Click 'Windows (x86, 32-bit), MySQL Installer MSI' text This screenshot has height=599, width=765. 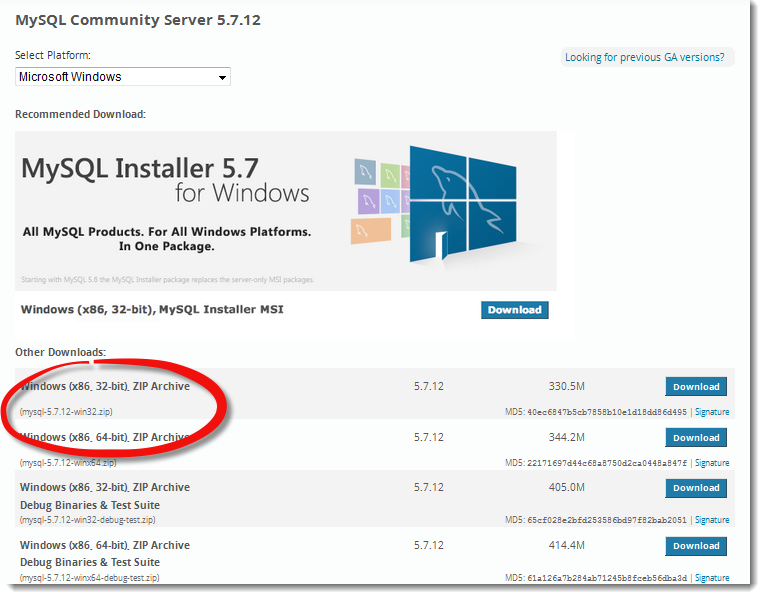(x=152, y=309)
